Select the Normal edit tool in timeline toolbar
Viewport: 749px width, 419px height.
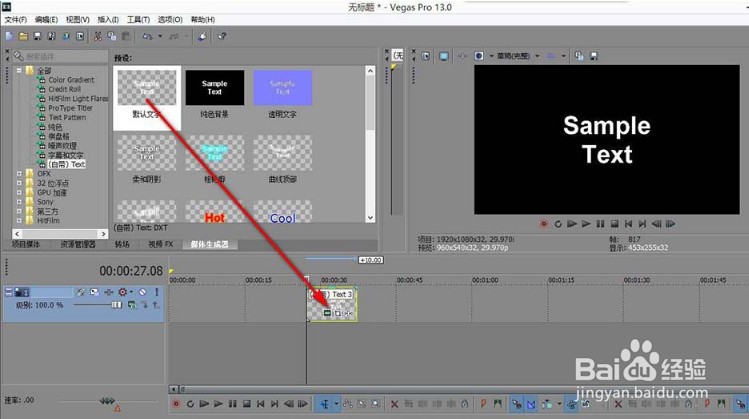(x=324, y=404)
